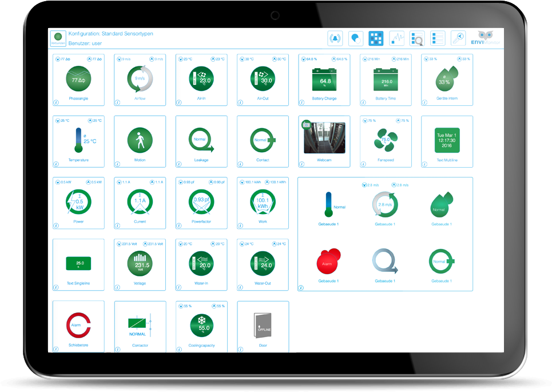Image resolution: width=552 pixels, height=392 pixels.
Task: Click the Gebaeude 1 thermometer sensor
Action: click(x=328, y=204)
